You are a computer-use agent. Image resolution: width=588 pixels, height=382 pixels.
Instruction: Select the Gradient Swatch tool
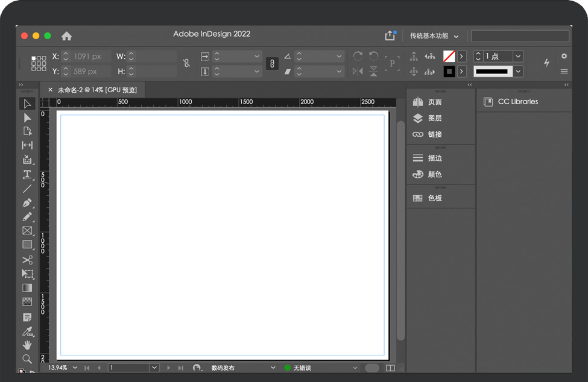click(x=27, y=288)
